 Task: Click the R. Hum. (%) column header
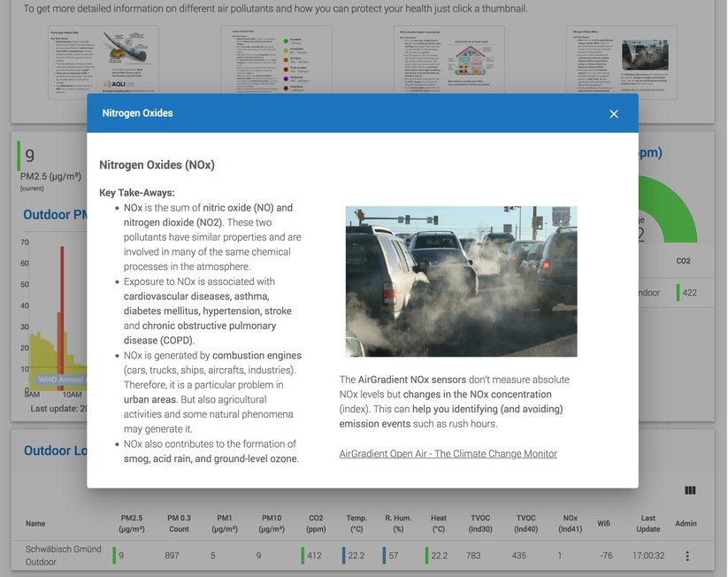[x=398, y=524]
